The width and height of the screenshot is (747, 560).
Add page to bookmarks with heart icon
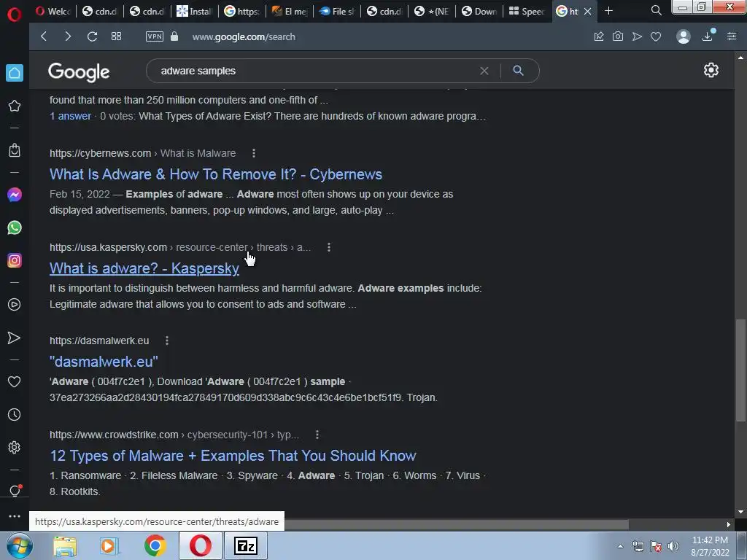tap(656, 36)
